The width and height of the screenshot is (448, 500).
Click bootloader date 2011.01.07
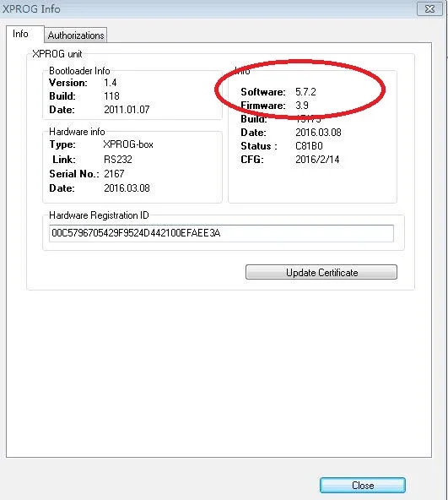[127, 110]
